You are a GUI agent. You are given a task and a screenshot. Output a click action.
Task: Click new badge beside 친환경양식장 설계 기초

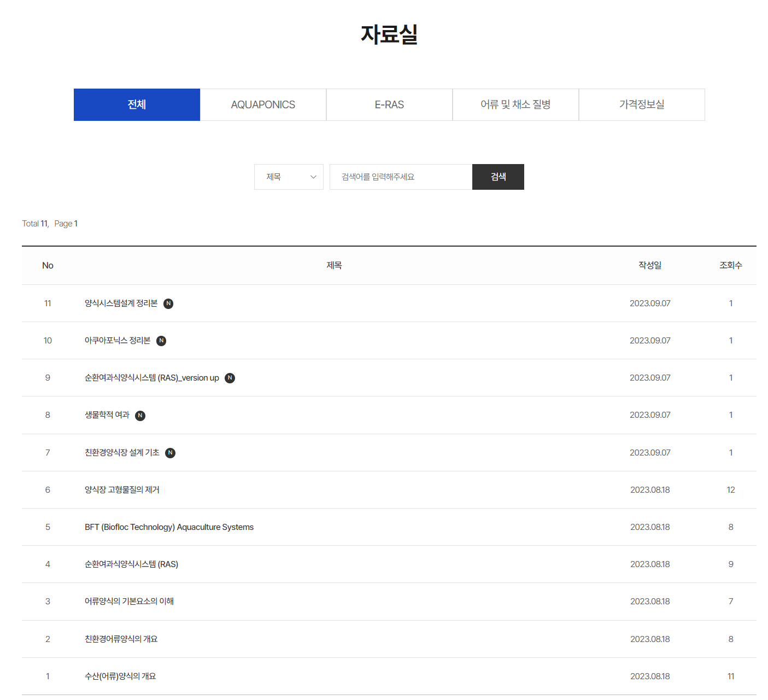pyautogui.click(x=171, y=453)
